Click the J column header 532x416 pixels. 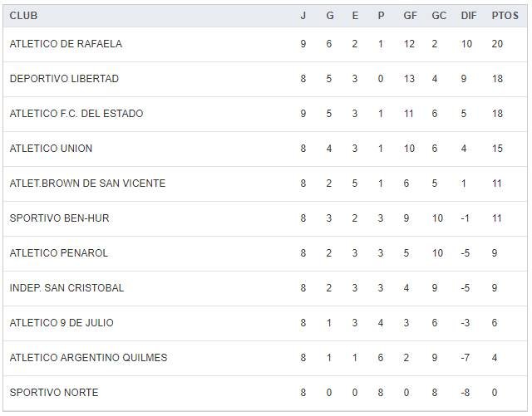click(x=303, y=16)
